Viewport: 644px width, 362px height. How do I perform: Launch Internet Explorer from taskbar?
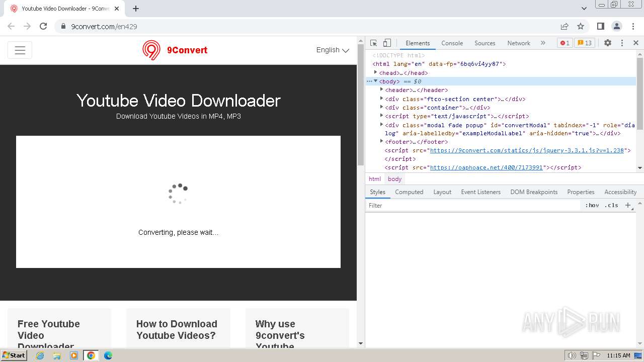click(40, 355)
